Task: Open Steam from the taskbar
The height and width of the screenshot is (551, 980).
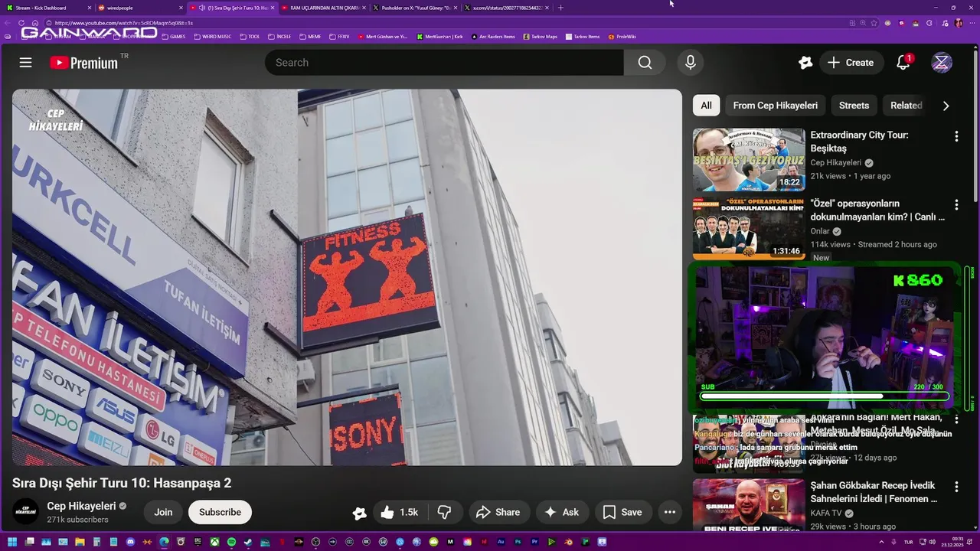Action: tap(248, 542)
